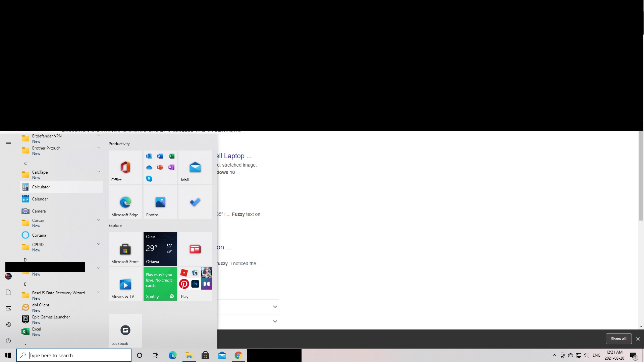Open the red News tile
Image resolution: width=644 pixels, height=362 pixels.
(x=195, y=249)
